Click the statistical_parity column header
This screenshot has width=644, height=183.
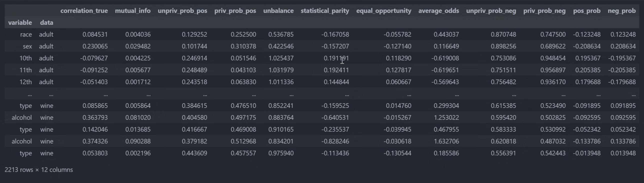[325, 11]
